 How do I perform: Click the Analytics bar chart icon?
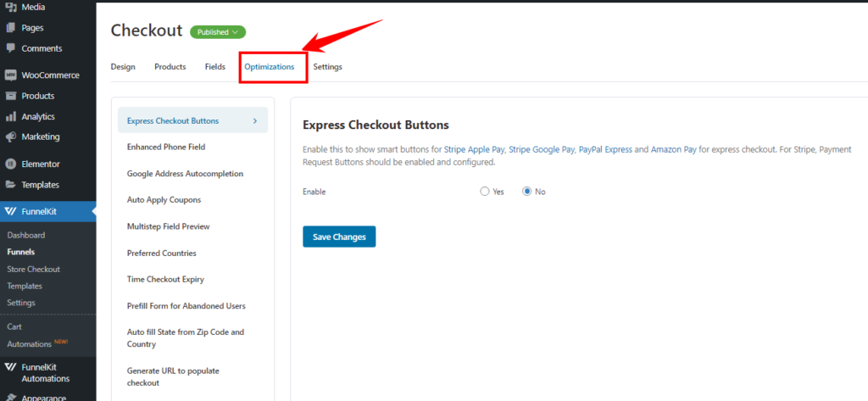pos(10,116)
